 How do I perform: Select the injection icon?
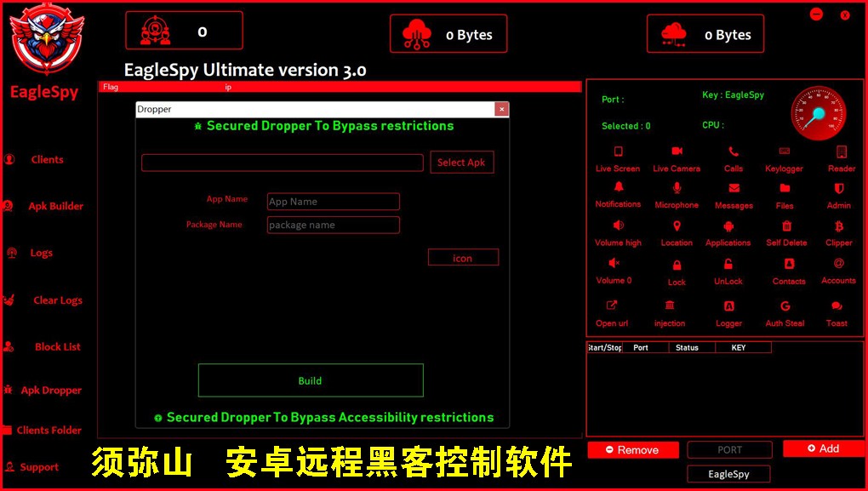670,305
